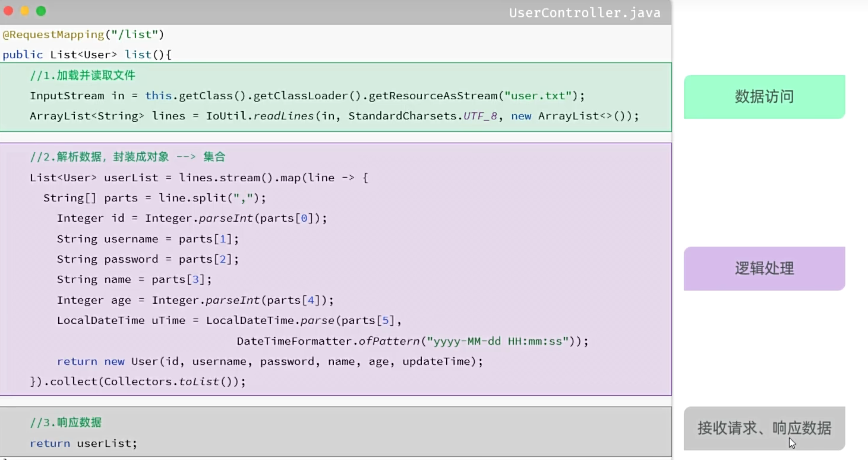868x460 pixels.
Task: Click the Integer age parseInt(parts[4]) line
Action: pyautogui.click(x=195, y=300)
